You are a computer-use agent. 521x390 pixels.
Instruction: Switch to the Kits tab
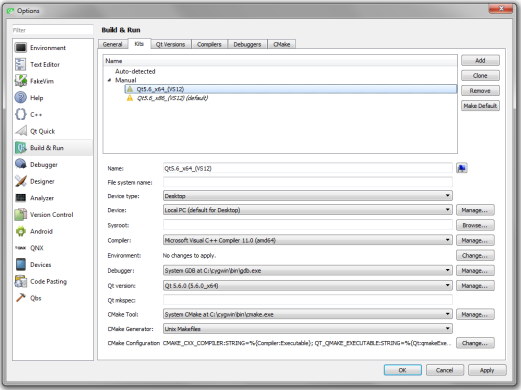coord(139,44)
